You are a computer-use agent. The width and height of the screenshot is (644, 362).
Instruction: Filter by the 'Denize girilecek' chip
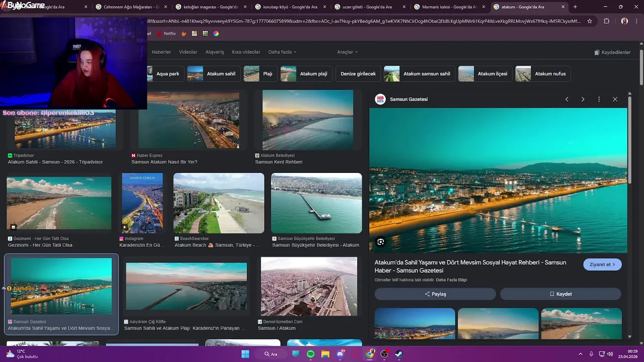tap(358, 74)
